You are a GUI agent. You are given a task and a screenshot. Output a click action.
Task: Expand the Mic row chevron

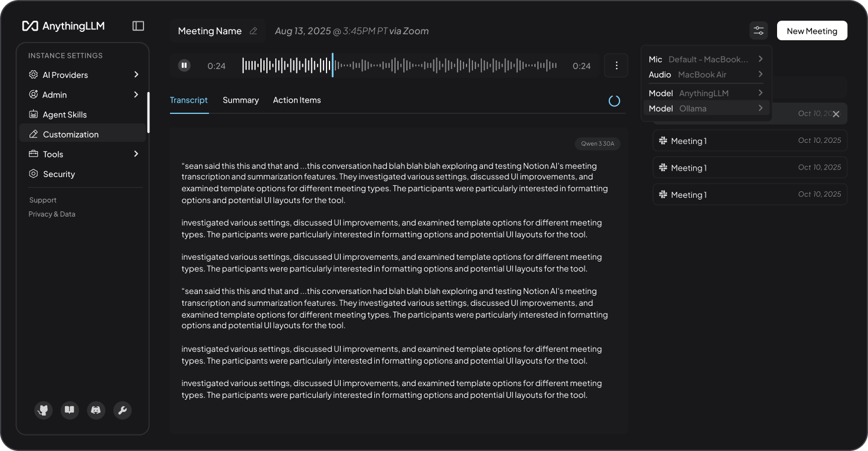point(761,59)
